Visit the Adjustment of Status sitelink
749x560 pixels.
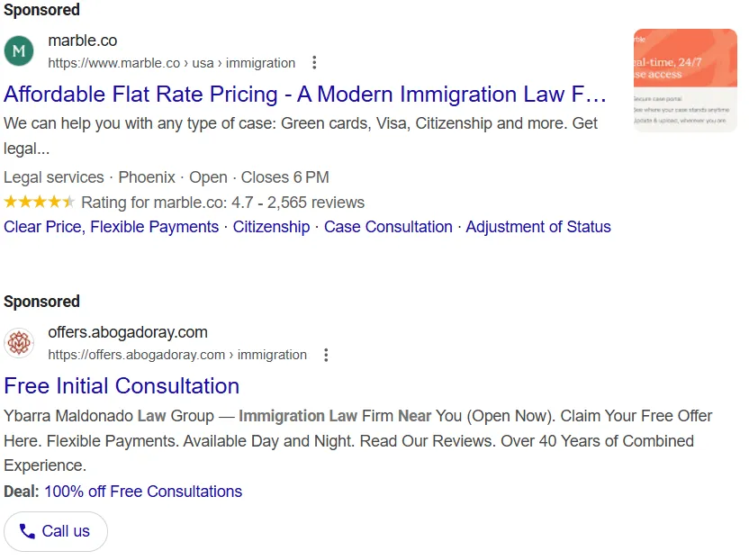point(538,227)
